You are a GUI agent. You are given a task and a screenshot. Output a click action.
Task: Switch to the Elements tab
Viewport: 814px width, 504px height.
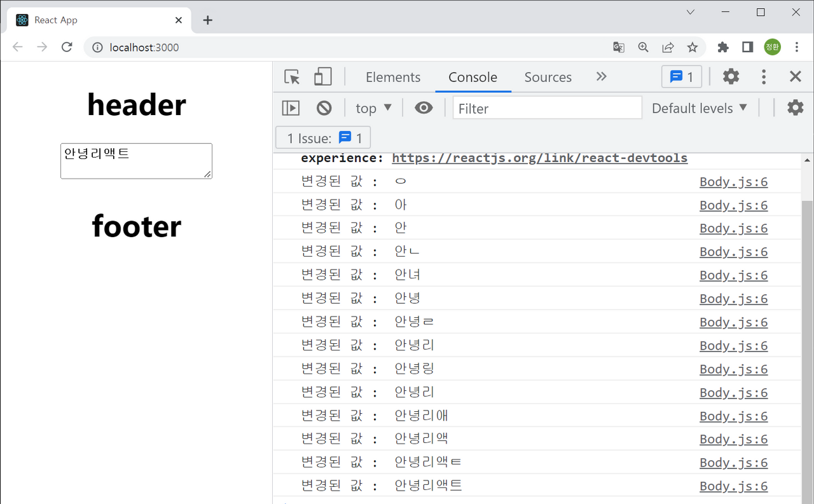[x=393, y=77]
